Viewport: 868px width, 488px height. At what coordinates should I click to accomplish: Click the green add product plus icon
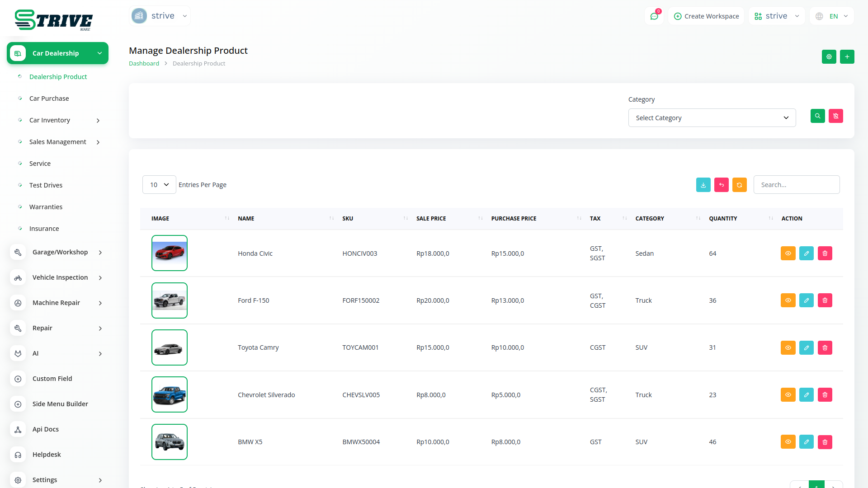tap(847, 57)
